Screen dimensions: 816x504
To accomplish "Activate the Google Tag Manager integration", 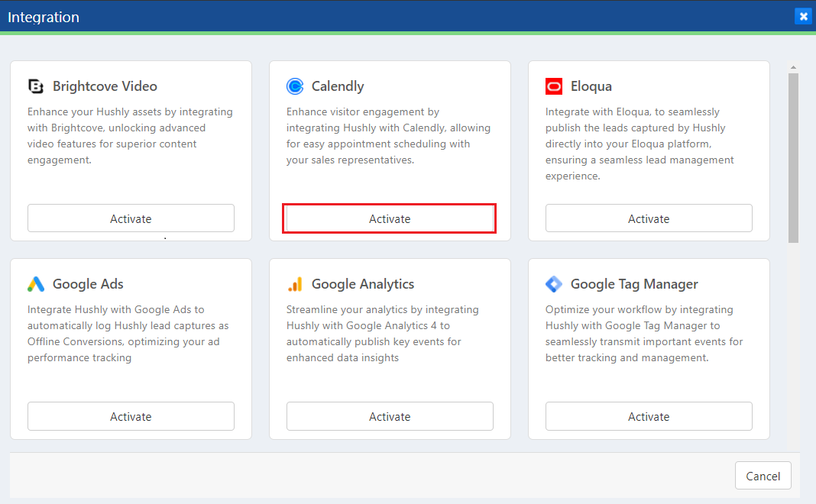I will pyautogui.click(x=649, y=416).
